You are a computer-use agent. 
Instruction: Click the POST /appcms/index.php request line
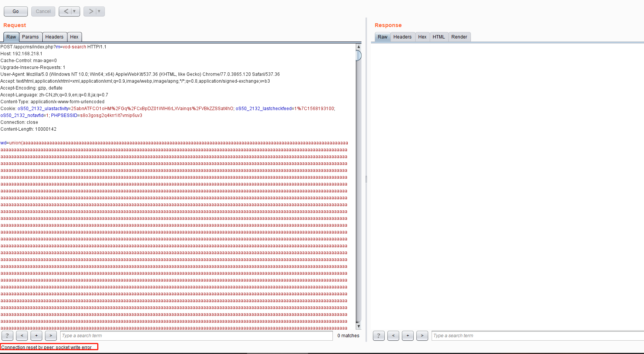[x=53, y=47]
